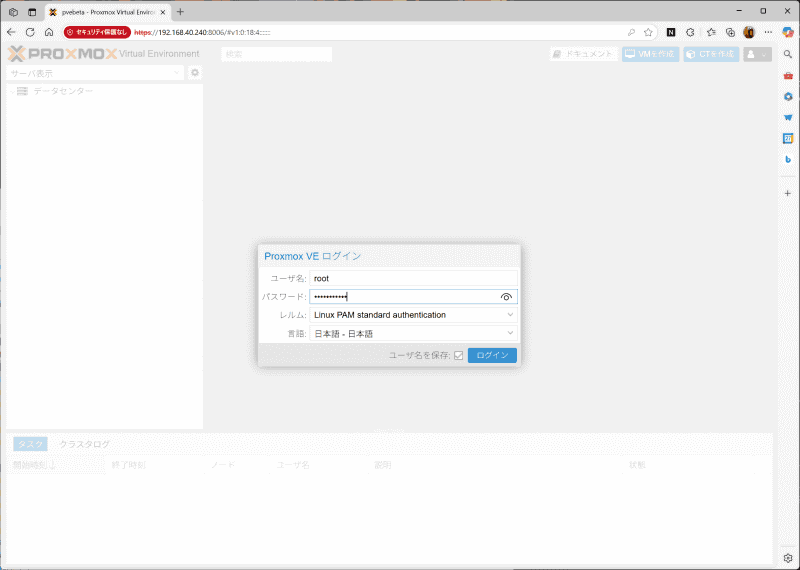Screen dimensions: 800x570
Task: Add page to favorites star icon
Action: [648, 32]
